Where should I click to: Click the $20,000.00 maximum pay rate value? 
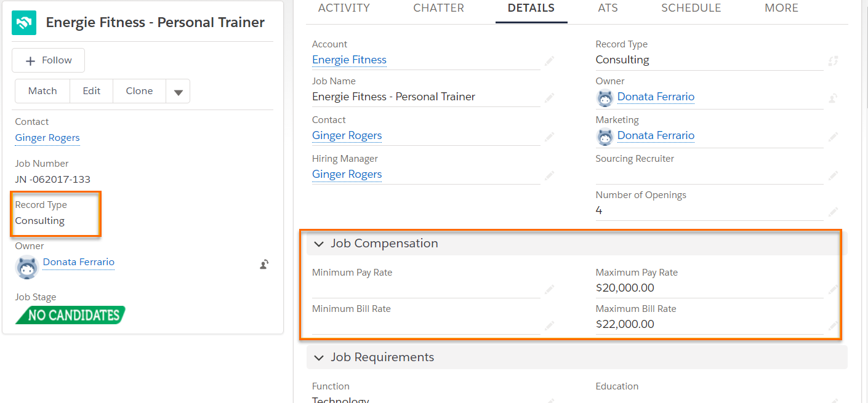625,288
